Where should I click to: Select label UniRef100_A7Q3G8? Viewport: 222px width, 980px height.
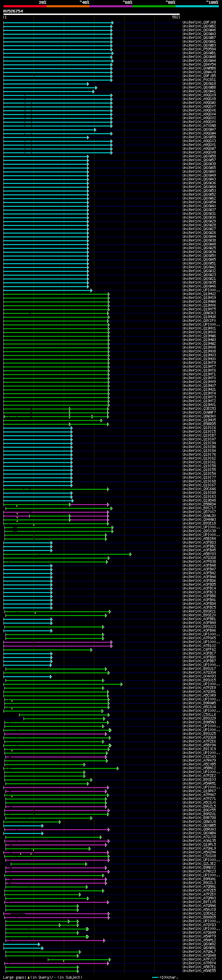point(199,558)
